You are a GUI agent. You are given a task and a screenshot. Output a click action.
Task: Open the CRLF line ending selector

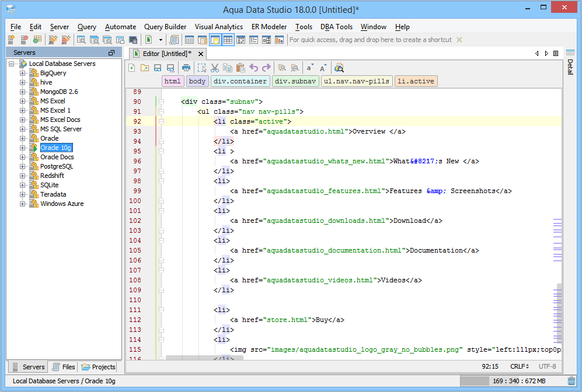520,366
